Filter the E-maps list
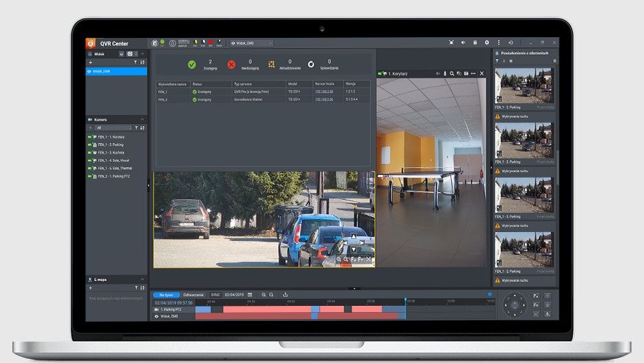 (136, 288)
